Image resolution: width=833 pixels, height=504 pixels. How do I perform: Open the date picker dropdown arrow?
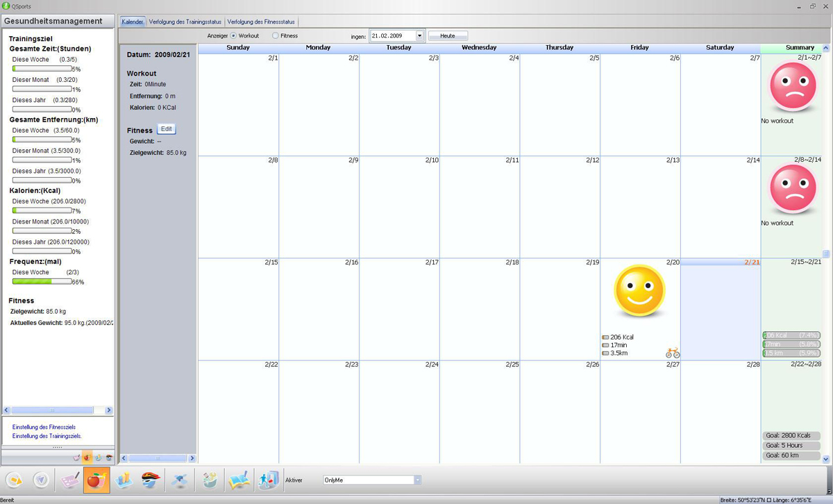point(419,35)
